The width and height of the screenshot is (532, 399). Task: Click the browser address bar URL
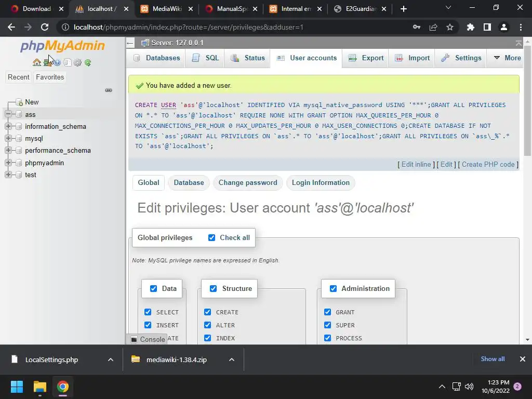pyautogui.click(x=188, y=27)
